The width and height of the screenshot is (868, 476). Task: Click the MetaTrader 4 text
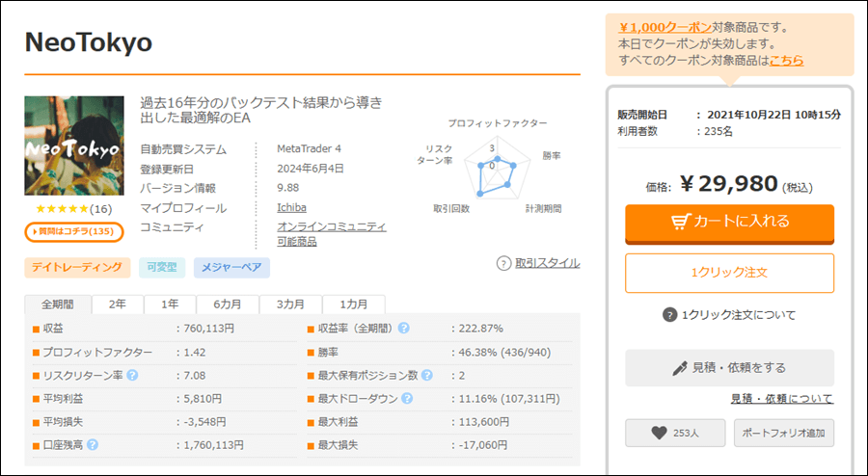(x=309, y=148)
